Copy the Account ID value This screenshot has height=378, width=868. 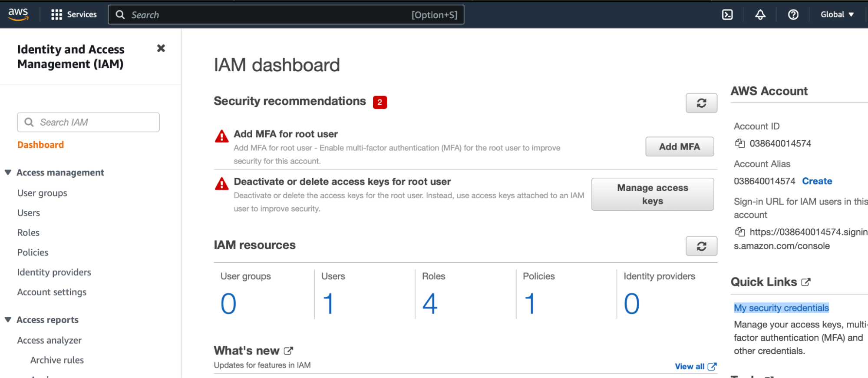(x=739, y=143)
